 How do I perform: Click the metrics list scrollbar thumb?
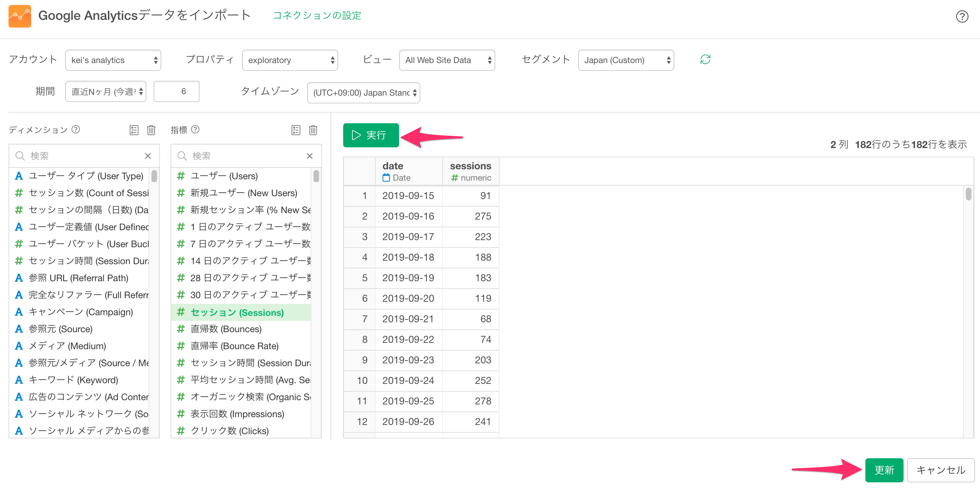316,176
